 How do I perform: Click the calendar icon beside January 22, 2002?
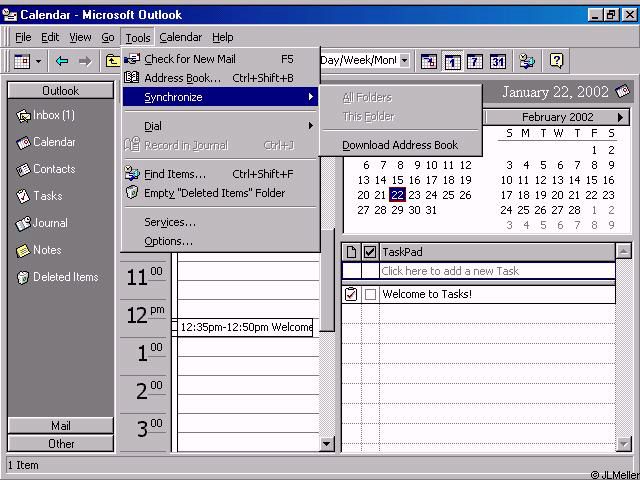coord(622,91)
